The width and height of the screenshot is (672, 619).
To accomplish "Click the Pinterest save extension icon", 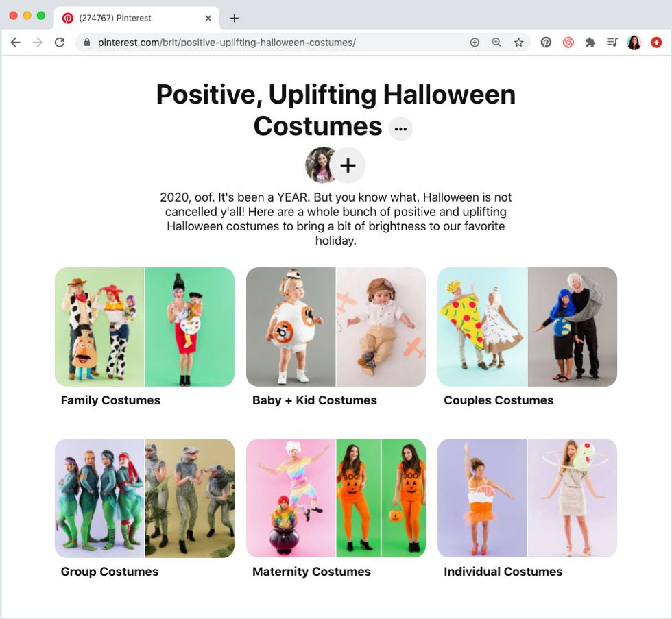I will pyautogui.click(x=546, y=43).
